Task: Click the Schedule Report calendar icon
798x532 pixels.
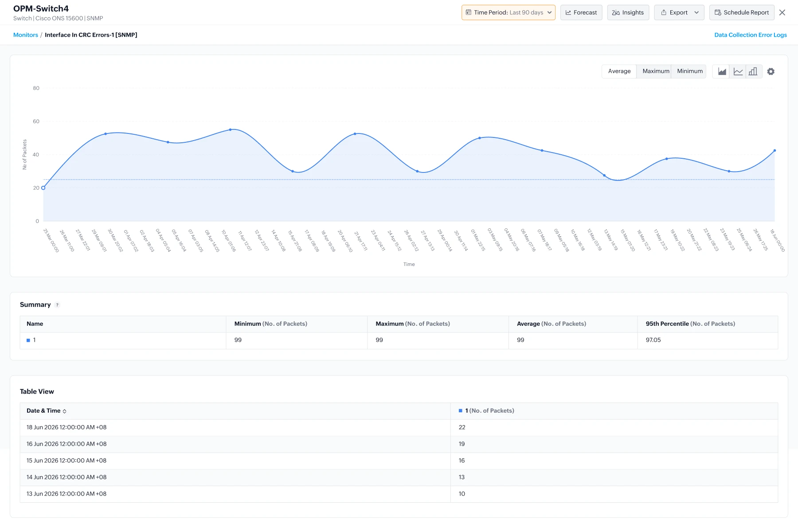Action: 718,12
